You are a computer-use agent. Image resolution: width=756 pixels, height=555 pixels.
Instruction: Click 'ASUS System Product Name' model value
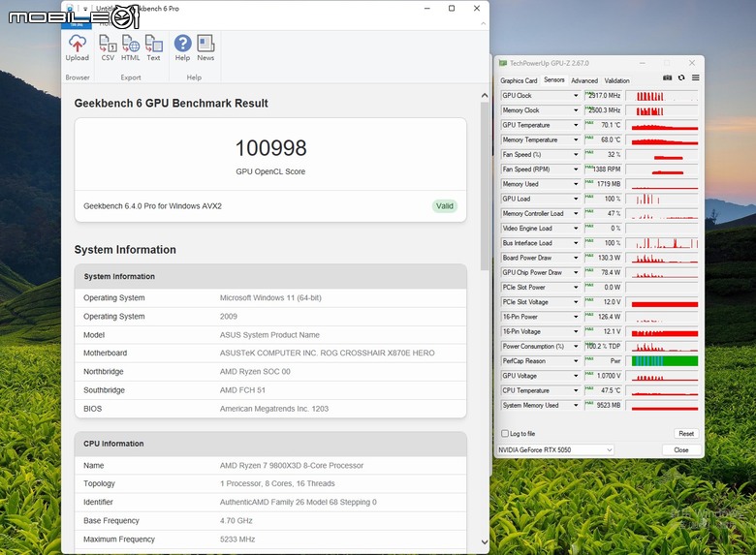(269, 335)
